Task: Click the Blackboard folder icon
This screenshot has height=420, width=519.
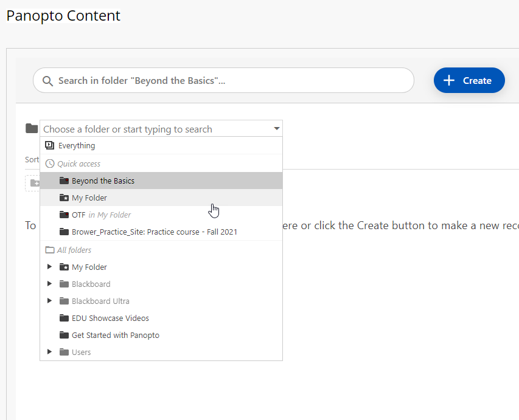Action: point(64,284)
